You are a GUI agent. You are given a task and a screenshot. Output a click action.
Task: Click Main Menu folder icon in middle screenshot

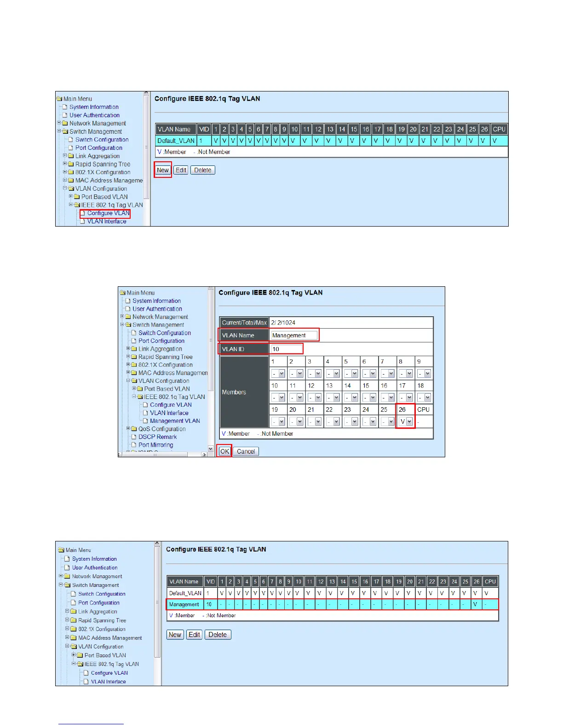point(122,293)
